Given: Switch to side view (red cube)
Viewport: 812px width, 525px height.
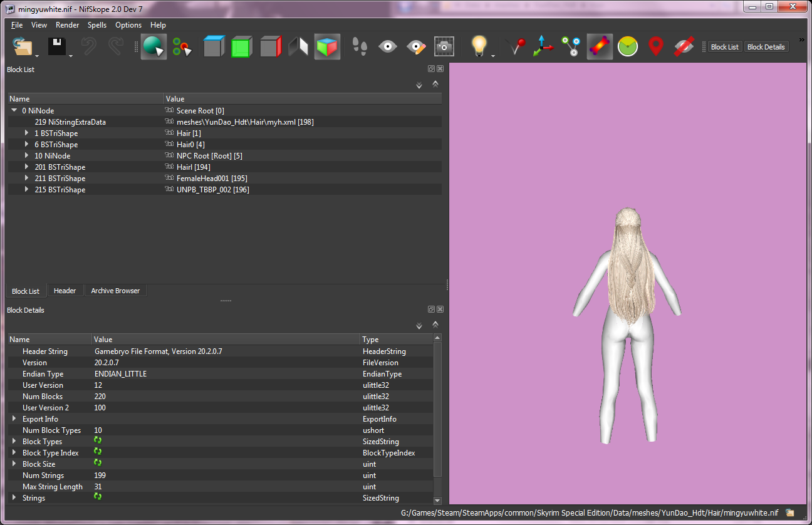Looking at the screenshot, I should click(270, 47).
